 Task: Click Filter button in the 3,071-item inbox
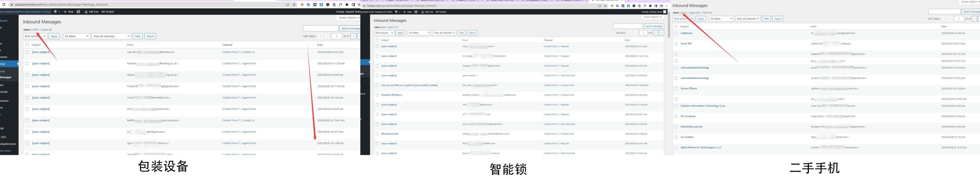[766, 18]
